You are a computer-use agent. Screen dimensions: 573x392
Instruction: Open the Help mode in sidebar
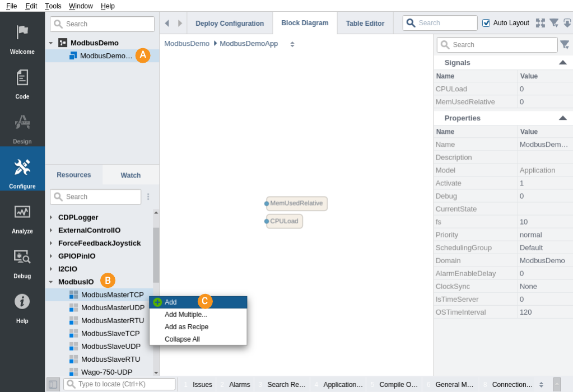[22, 307]
